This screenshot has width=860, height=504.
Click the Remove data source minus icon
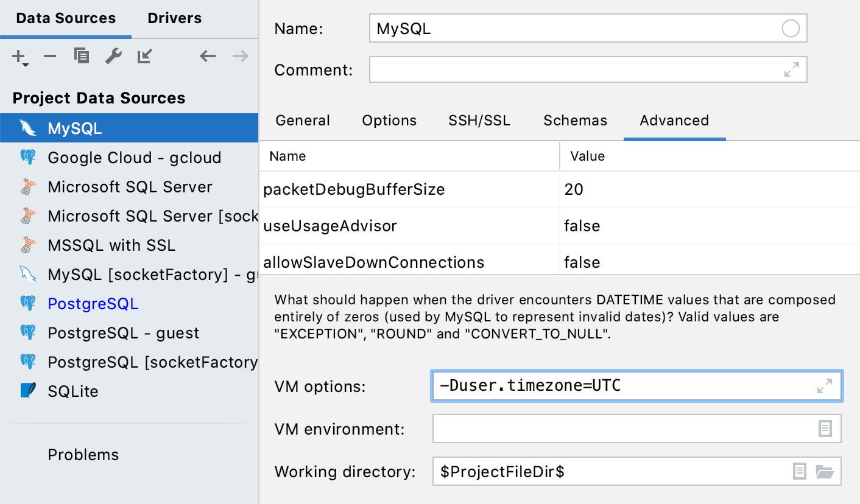[x=50, y=57]
